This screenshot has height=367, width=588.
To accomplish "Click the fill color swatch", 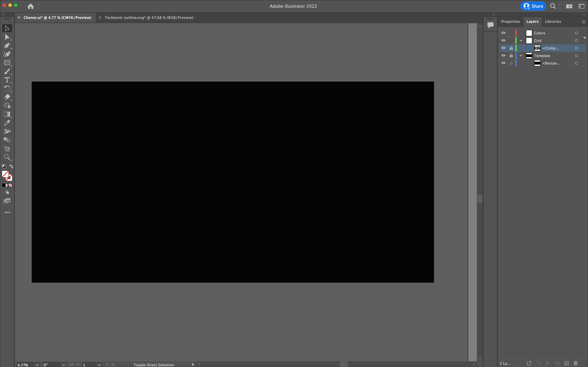I will pyautogui.click(x=5, y=174).
